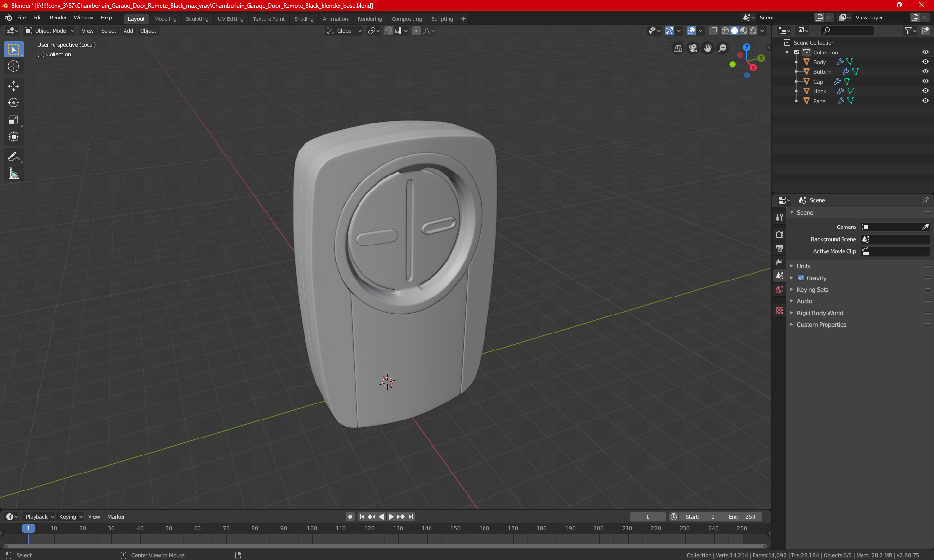Toggle camera view icon in viewport
Screen dimensions: 934x560
click(x=693, y=48)
